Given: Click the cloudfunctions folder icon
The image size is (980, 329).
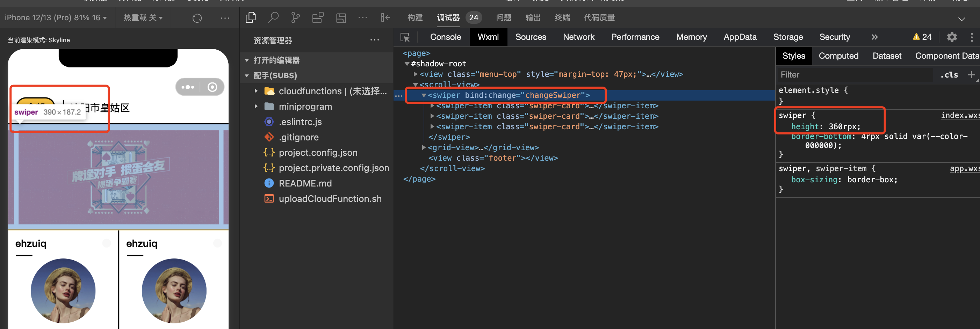Looking at the screenshot, I should point(269,91).
